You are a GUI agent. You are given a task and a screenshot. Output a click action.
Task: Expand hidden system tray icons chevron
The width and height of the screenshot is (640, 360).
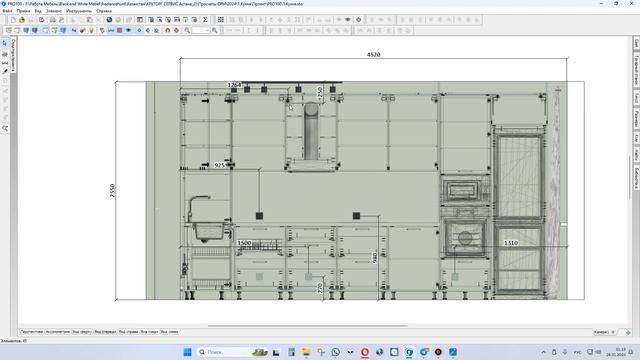(x=543, y=352)
